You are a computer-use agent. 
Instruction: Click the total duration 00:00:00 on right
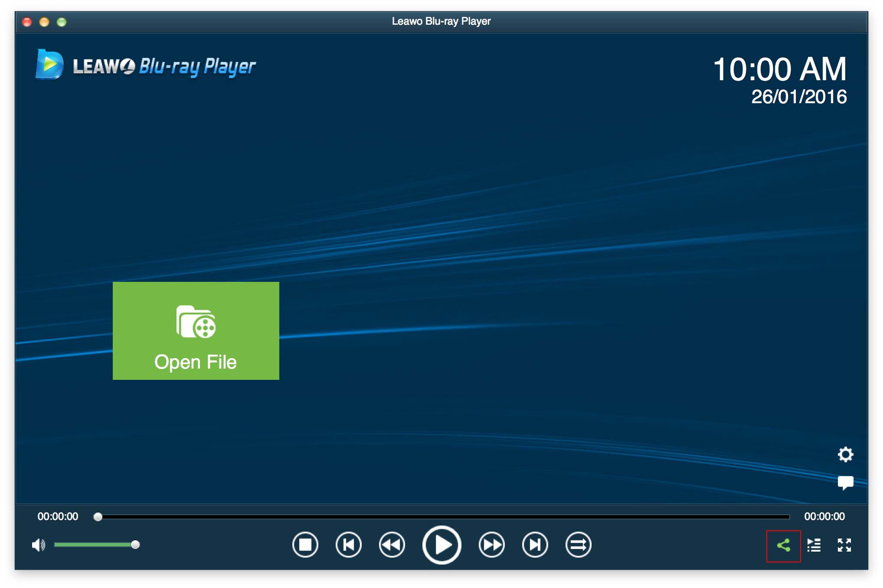pyautogui.click(x=824, y=516)
